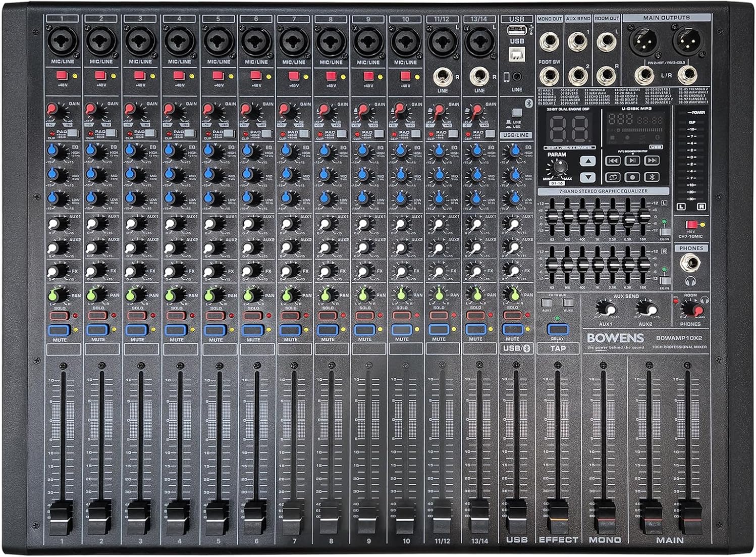Activate the Bluetooth pairing button
This screenshot has width=756, height=557.
pyautogui.click(x=653, y=177)
